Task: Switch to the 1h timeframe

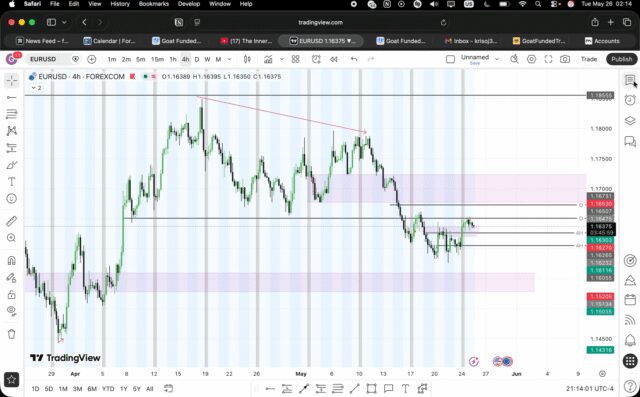Action: tap(173, 59)
